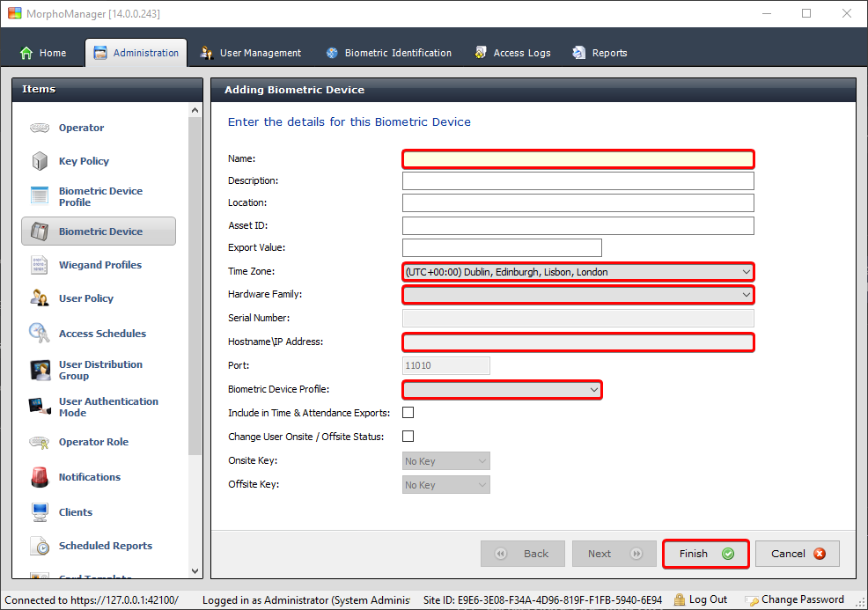This screenshot has width=868, height=610.
Task: Go to the Biometric Identification tab
Action: tap(388, 53)
